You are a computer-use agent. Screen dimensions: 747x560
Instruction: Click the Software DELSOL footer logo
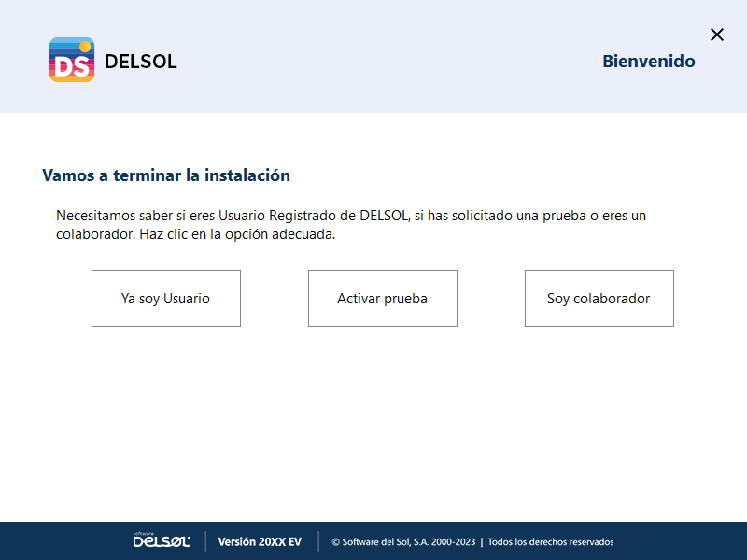(162, 540)
